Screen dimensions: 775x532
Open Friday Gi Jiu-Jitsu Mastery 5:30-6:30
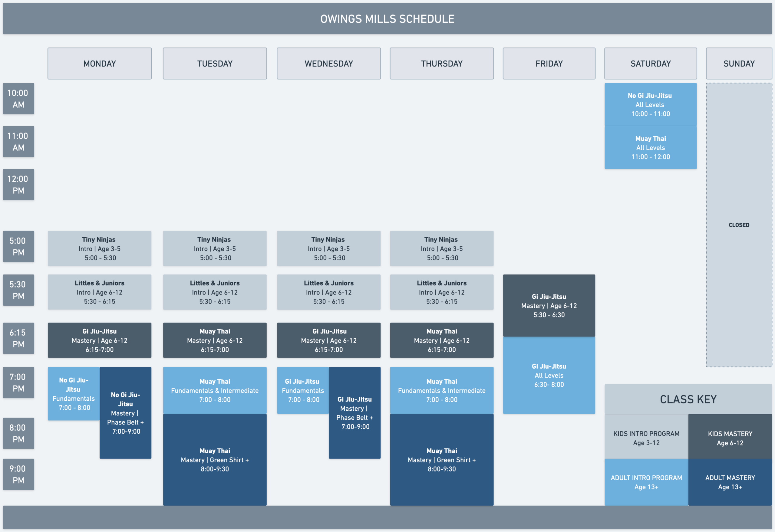tap(549, 305)
